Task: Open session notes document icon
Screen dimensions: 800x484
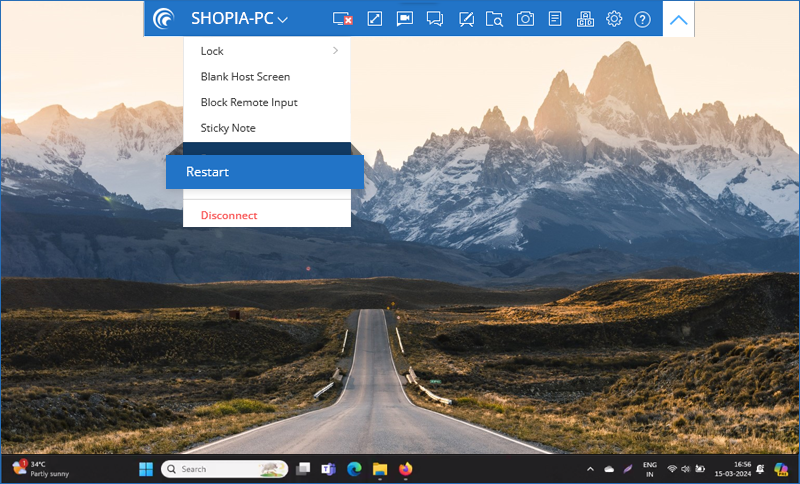Action: click(x=555, y=19)
